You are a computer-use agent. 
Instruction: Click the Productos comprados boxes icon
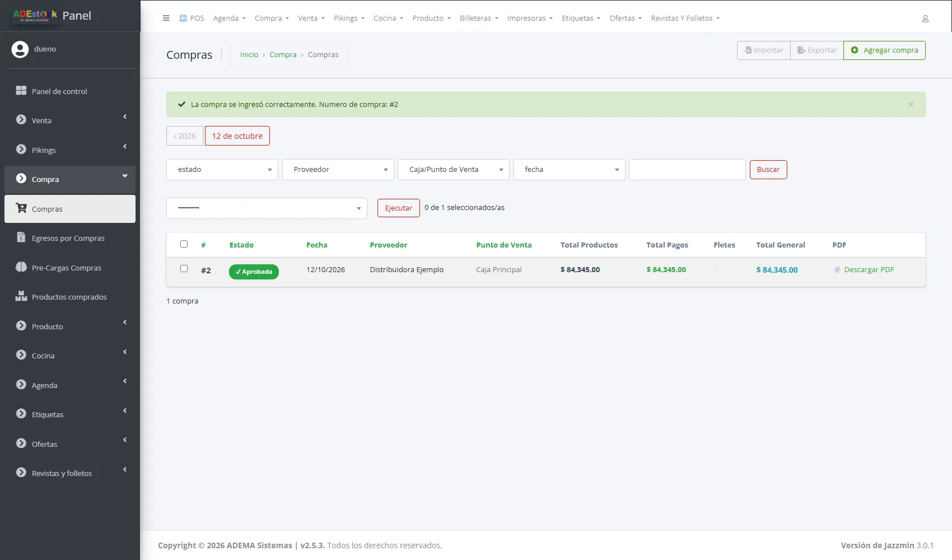(x=21, y=296)
